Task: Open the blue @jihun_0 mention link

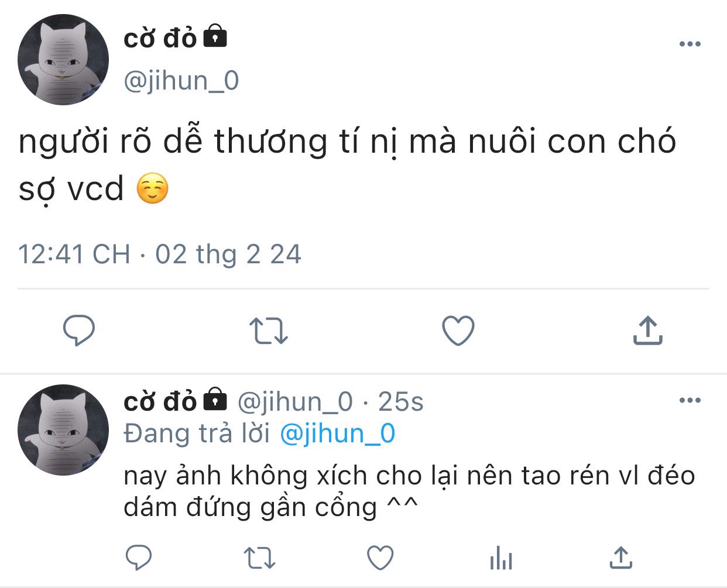Action: pos(338,434)
